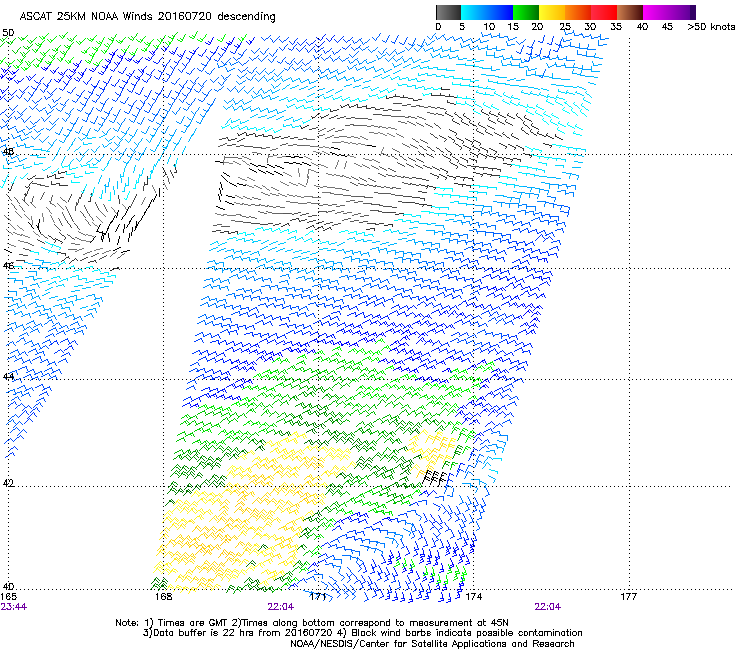
Task: Select the green 15-20 knots legend swatch
Action: (526, 12)
